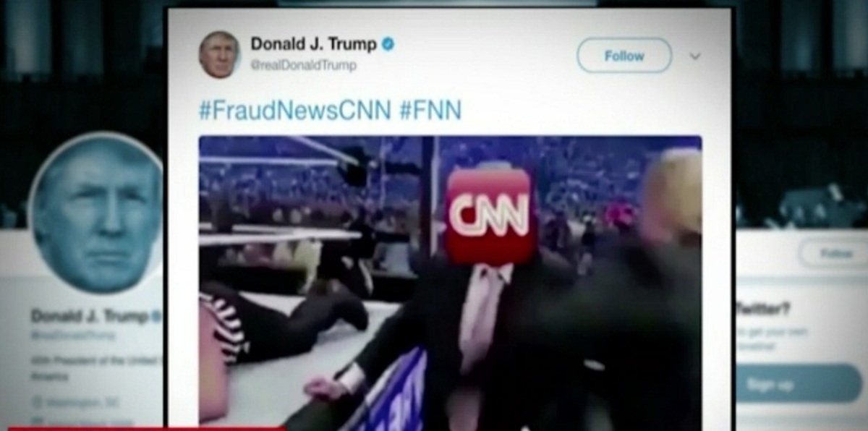Open the small avatar in the tweet header

[219, 54]
